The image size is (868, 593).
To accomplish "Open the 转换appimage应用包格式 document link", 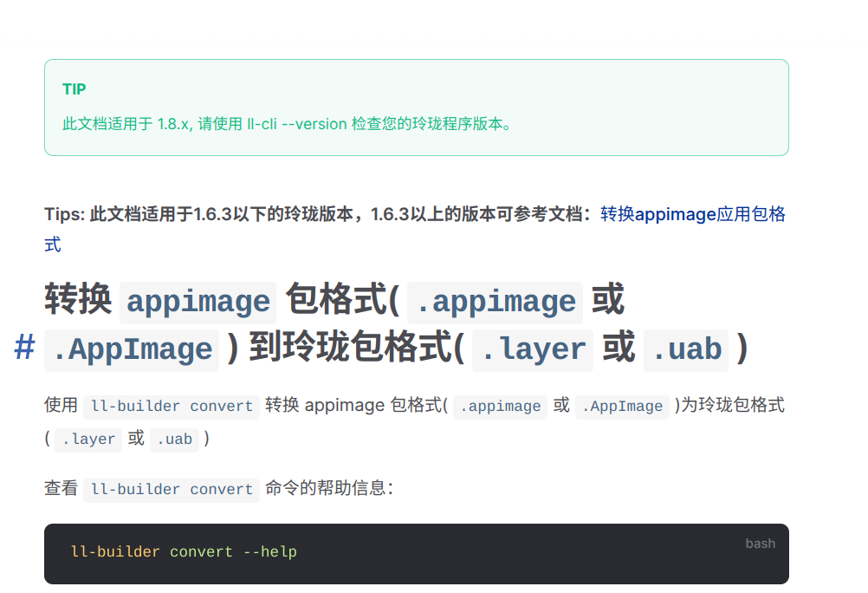I will 692,214.
